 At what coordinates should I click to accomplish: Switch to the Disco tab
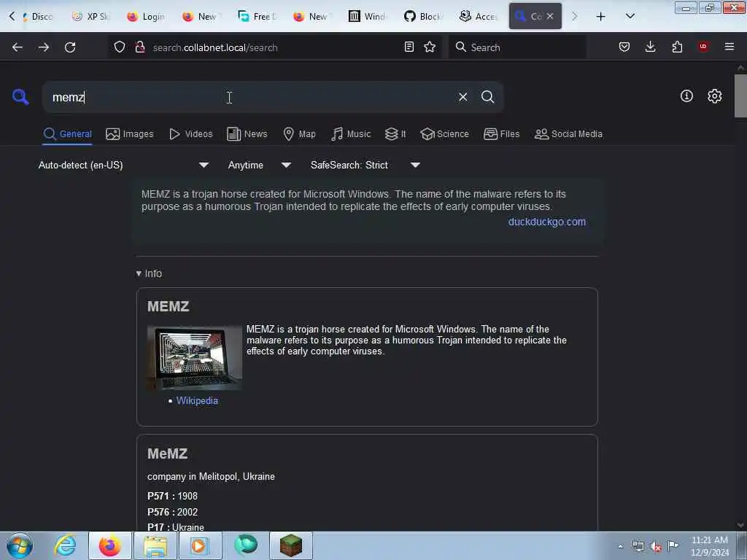[x=36, y=17]
